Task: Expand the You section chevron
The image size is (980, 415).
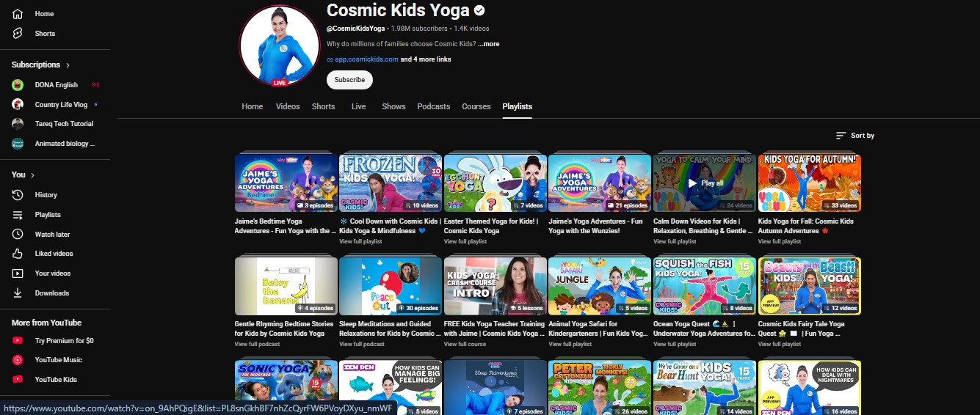Action: 33,175
